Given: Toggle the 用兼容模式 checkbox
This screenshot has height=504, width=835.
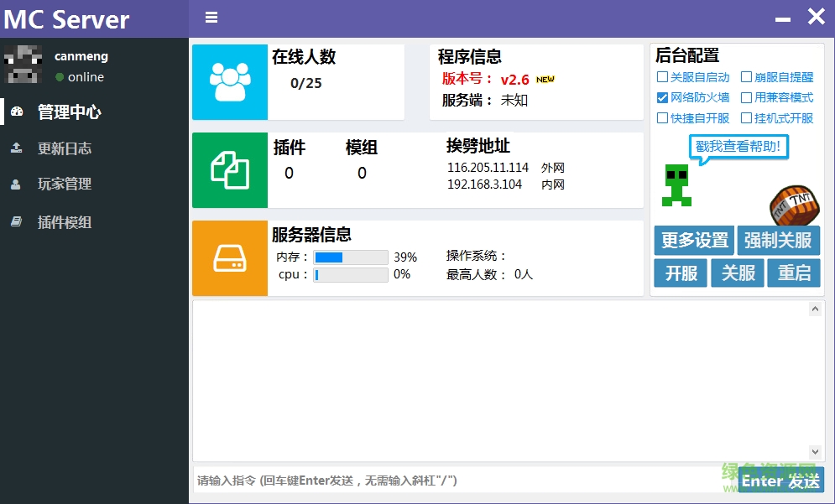Looking at the screenshot, I should [746, 98].
